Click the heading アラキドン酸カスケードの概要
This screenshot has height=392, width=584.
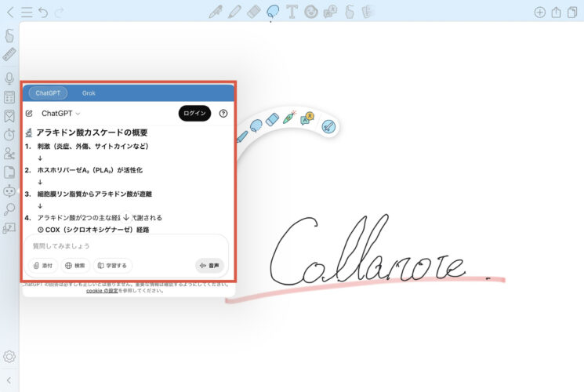click(92, 132)
